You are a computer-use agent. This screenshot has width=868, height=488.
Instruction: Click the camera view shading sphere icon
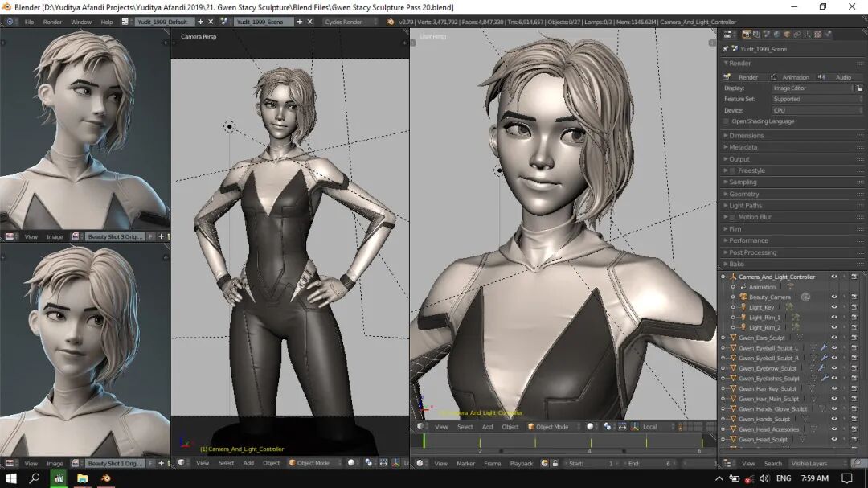(x=351, y=463)
